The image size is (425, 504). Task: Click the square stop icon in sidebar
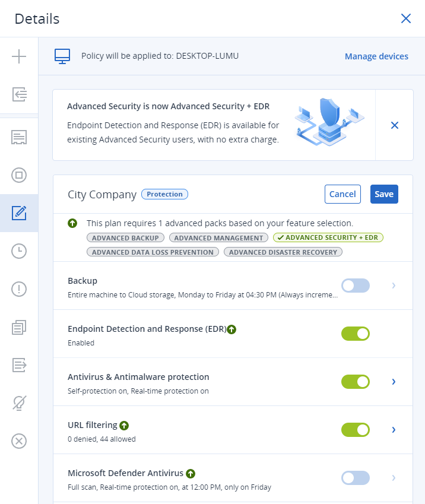(x=19, y=175)
